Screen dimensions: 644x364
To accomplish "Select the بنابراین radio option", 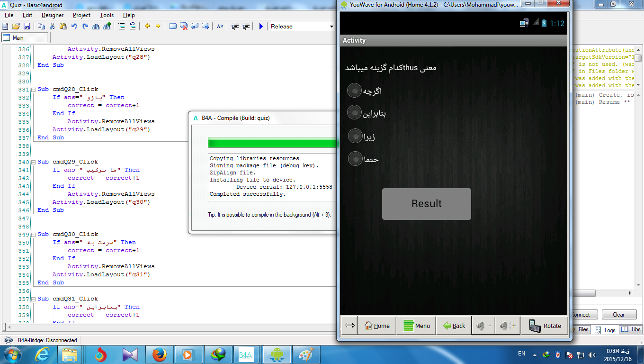I will tap(355, 112).
